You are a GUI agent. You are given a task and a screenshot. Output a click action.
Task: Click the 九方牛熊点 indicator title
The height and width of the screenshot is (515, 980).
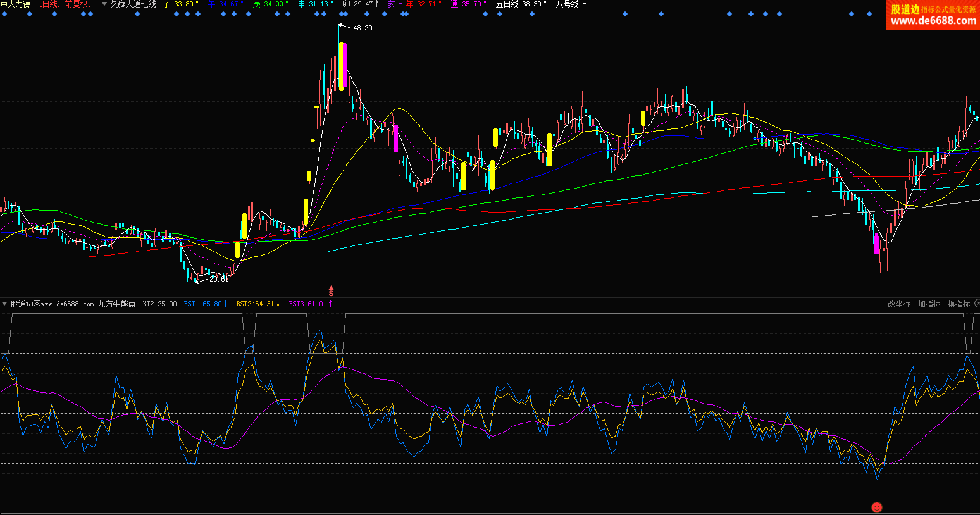click(x=116, y=304)
